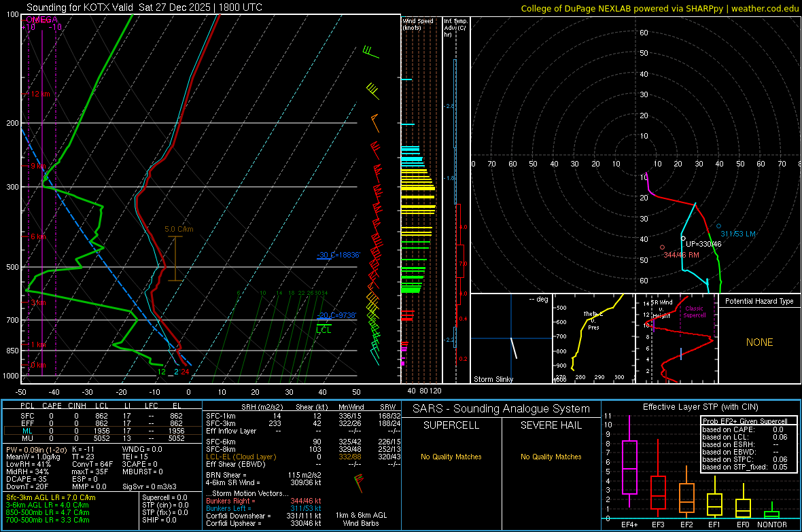Select the SFC-3km shear row
Image resolution: width=802 pixels, height=532 pixels.
click(303, 423)
